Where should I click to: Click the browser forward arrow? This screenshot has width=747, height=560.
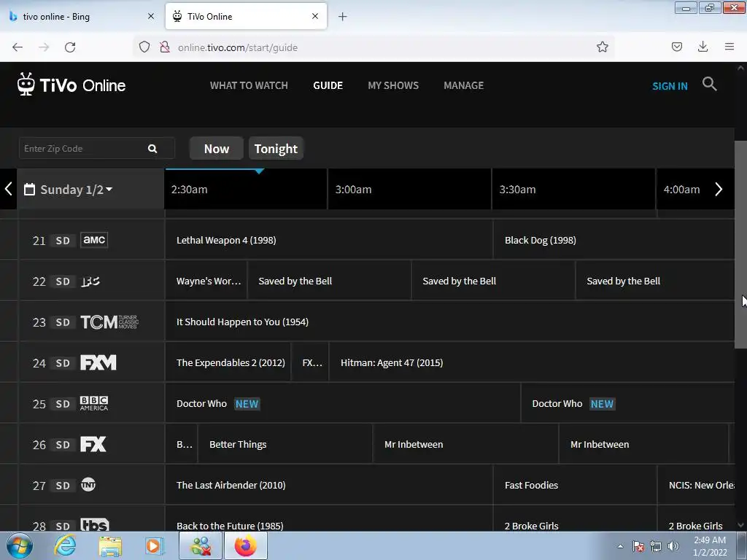coord(44,47)
